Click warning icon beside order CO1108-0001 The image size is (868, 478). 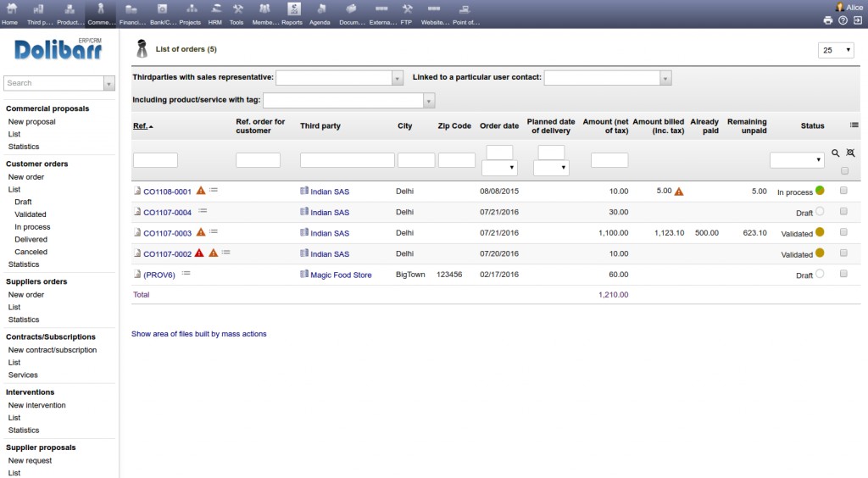tap(201, 192)
